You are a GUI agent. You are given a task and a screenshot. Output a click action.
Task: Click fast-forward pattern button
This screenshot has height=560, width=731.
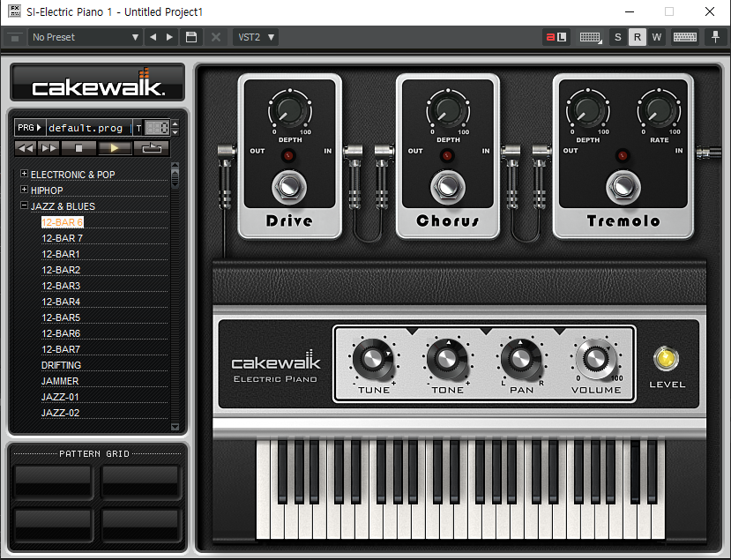pyautogui.click(x=48, y=148)
